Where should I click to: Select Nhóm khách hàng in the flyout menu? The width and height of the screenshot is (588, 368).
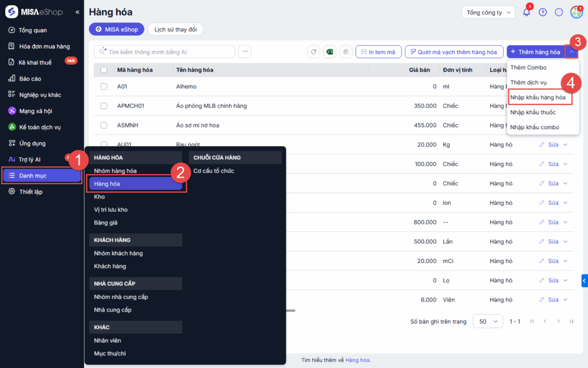(x=118, y=253)
